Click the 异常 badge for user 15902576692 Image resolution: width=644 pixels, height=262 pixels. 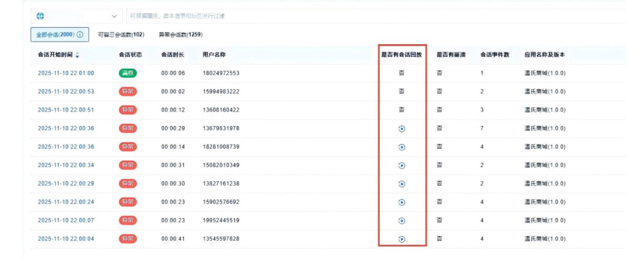coord(128,202)
